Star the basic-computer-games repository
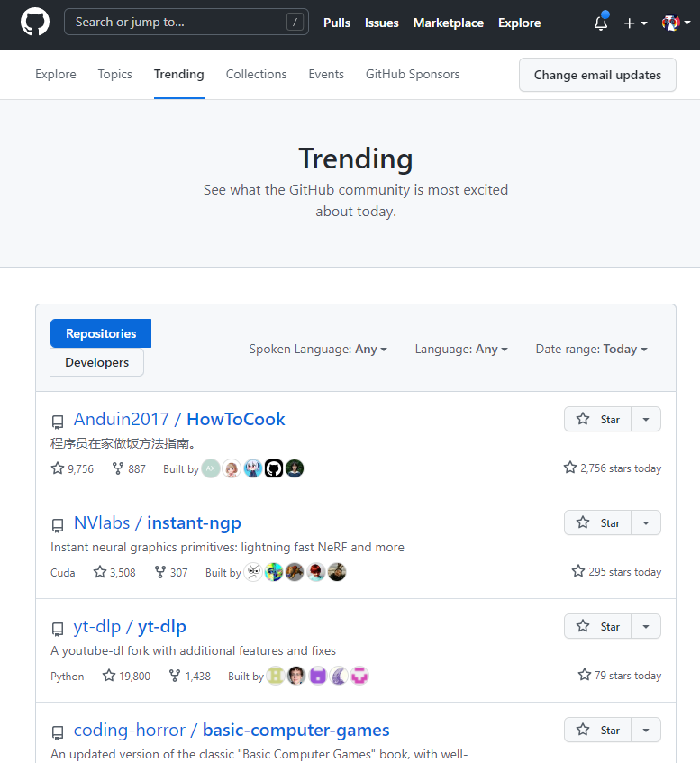 pyautogui.click(x=598, y=730)
